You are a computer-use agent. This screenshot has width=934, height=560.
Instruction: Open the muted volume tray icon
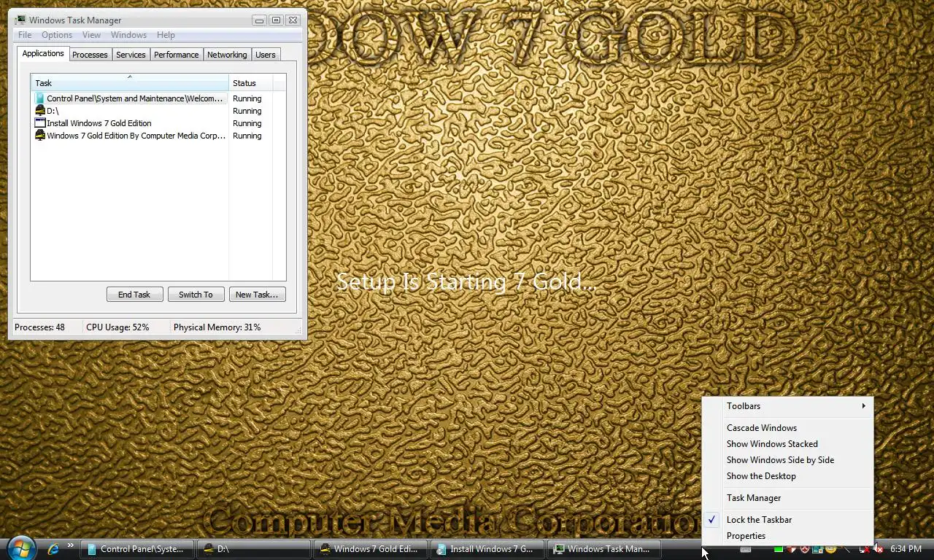click(x=878, y=549)
